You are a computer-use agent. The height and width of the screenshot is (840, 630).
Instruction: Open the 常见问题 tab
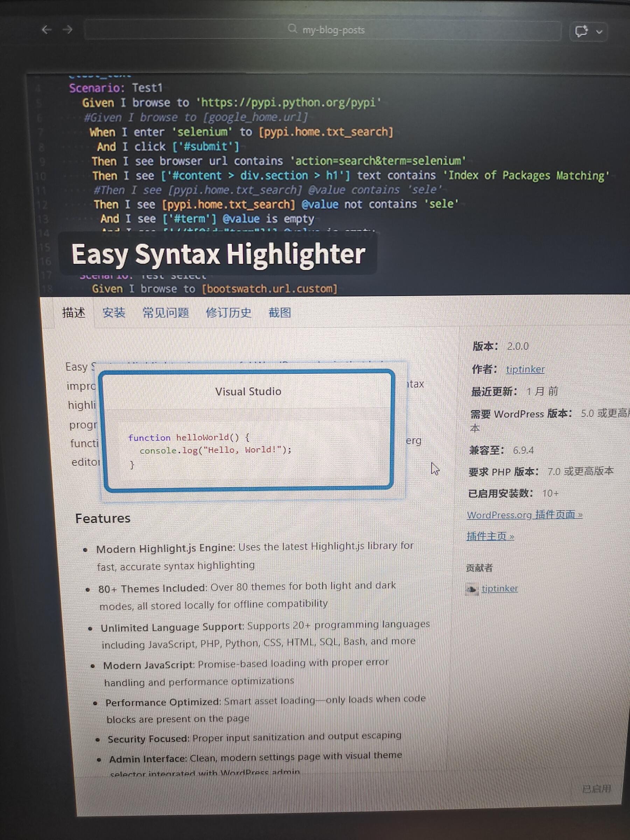(x=166, y=313)
